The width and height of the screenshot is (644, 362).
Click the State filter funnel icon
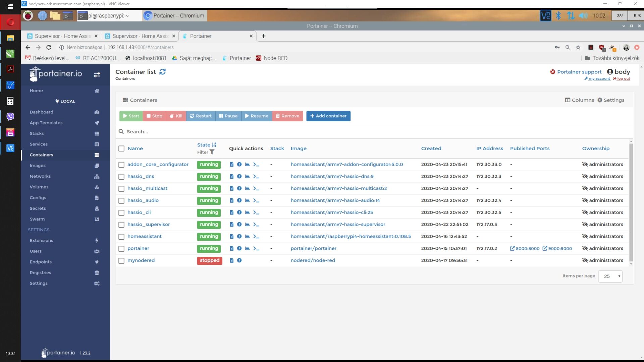[212, 152]
